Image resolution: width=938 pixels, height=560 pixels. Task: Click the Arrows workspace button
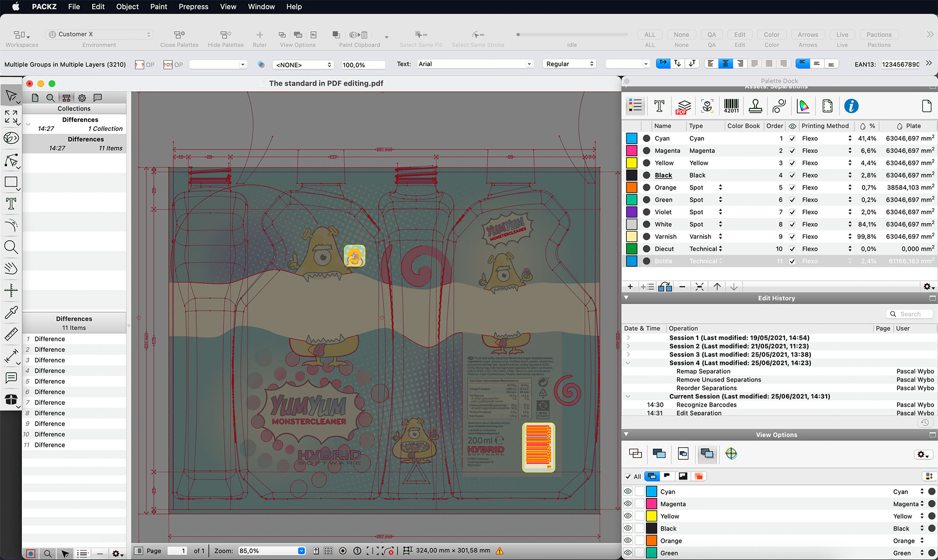[808, 35]
